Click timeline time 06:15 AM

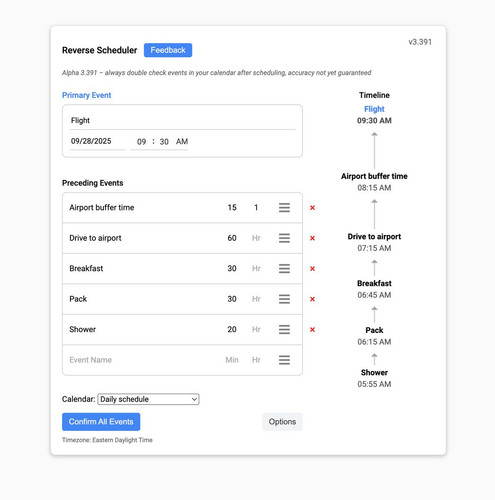tap(374, 342)
